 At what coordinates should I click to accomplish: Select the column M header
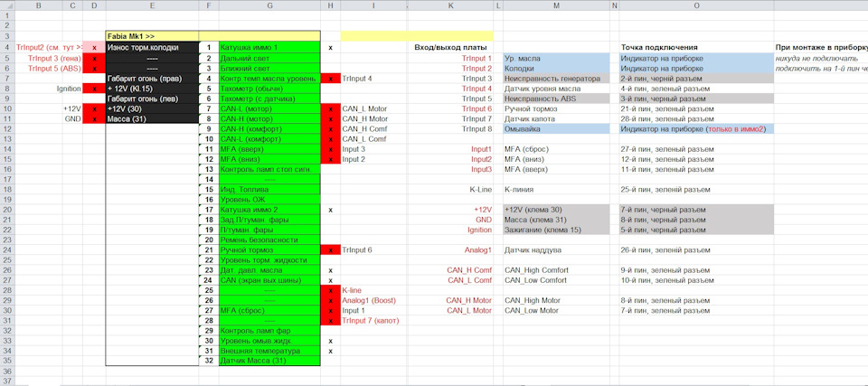click(x=556, y=5)
